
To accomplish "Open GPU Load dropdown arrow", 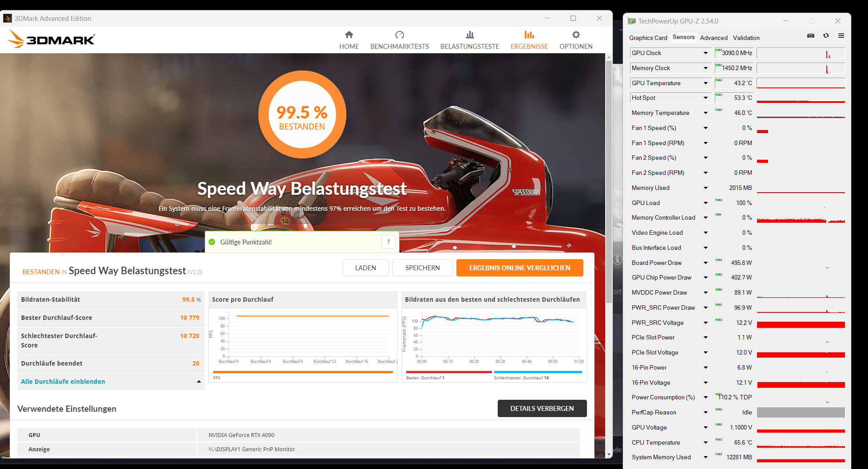I will 705,203.
